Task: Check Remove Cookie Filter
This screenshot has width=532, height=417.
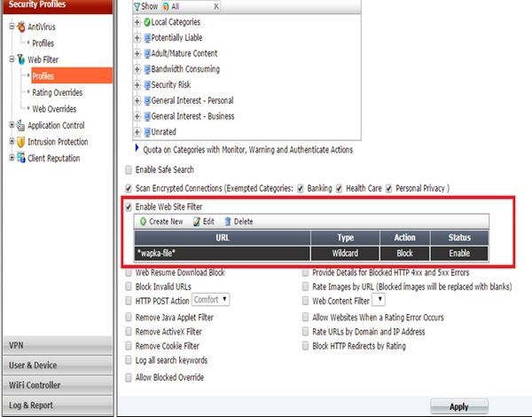Action: (129, 346)
